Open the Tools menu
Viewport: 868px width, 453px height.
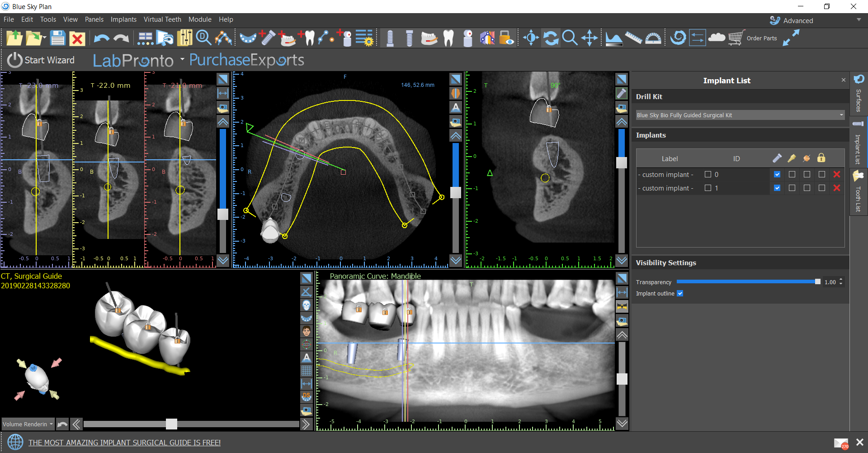[x=48, y=19]
